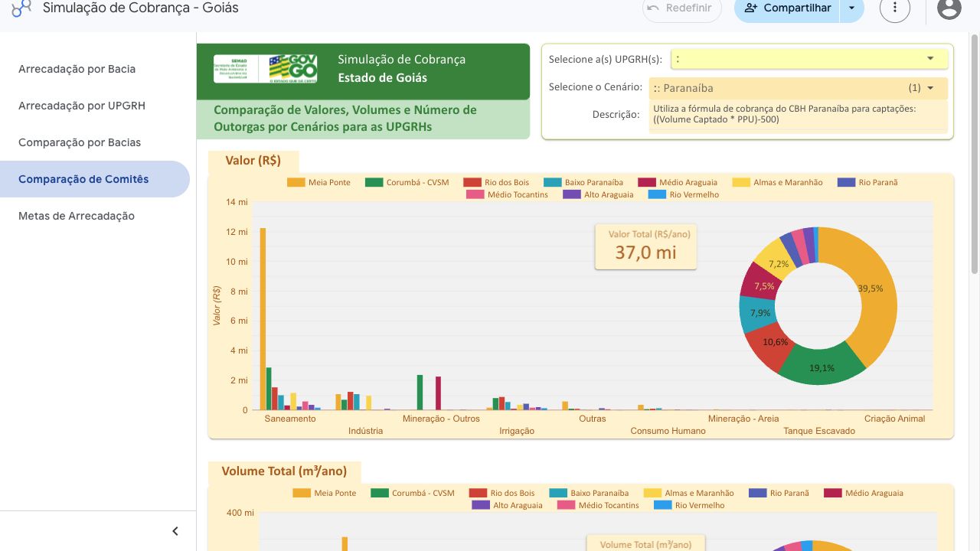This screenshot has height=551, width=980.
Task: Open the account profile avatar
Action: pyautogui.click(x=949, y=8)
